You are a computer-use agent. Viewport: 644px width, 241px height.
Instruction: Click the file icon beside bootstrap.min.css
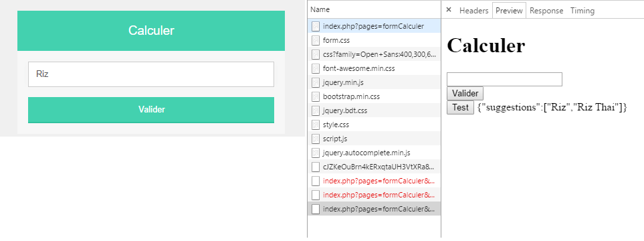tap(316, 96)
